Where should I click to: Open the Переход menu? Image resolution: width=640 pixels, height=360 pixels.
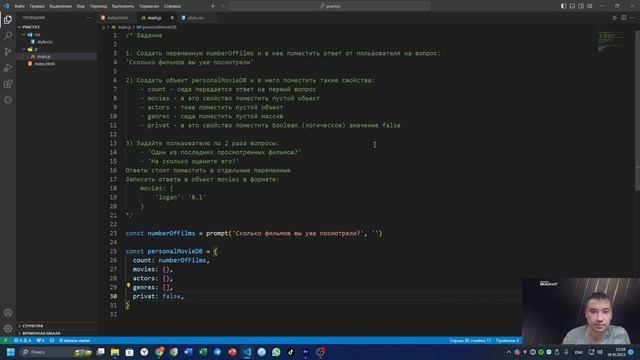tap(98, 6)
